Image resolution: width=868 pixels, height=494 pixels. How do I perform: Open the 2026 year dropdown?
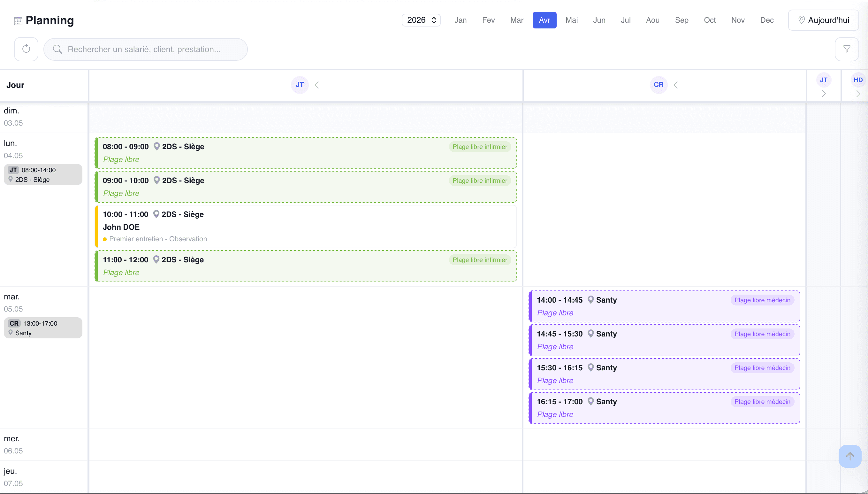pos(421,20)
